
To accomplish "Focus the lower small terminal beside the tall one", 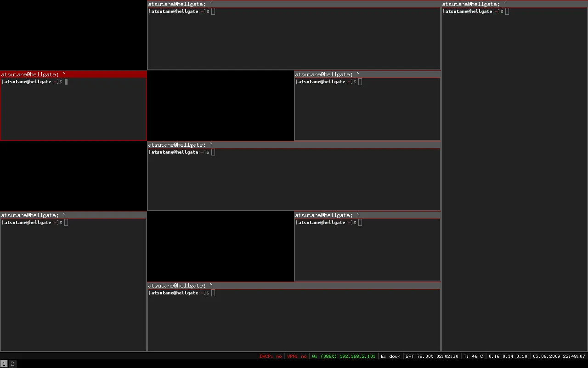I will pos(367,251).
